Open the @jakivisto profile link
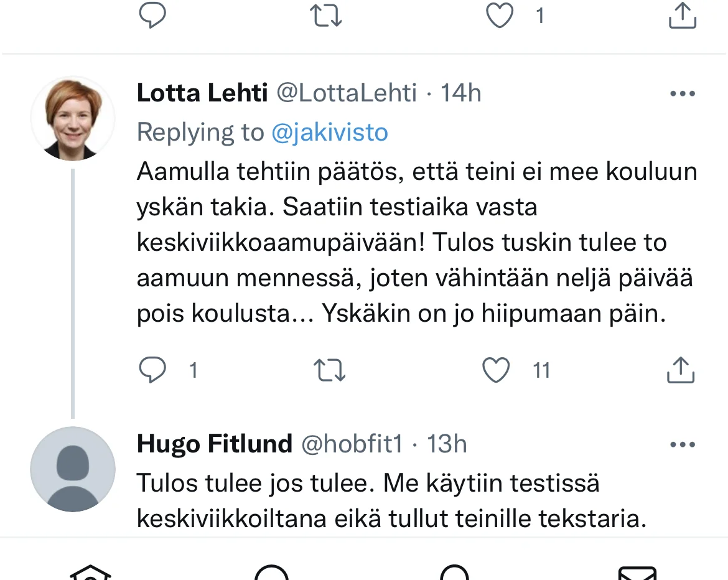Image resolution: width=728 pixels, height=580 pixels. pos(330,132)
